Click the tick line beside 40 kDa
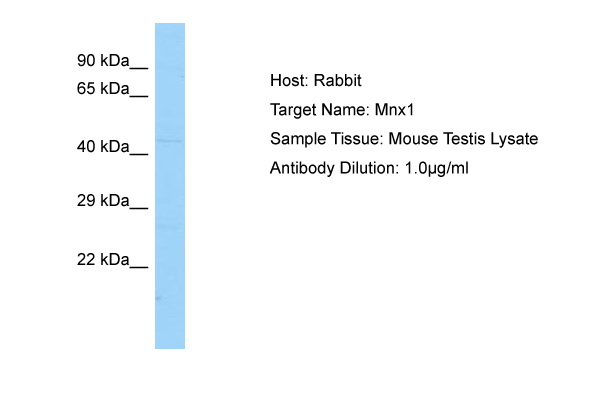The width and height of the screenshot is (600, 400). tap(139, 154)
